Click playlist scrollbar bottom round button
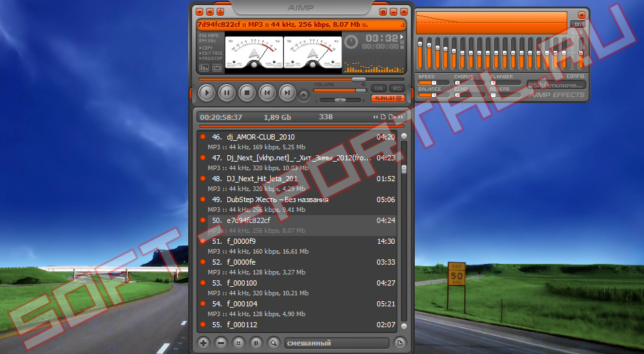This screenshot has width=644, height=354. (x=404, y=326)
